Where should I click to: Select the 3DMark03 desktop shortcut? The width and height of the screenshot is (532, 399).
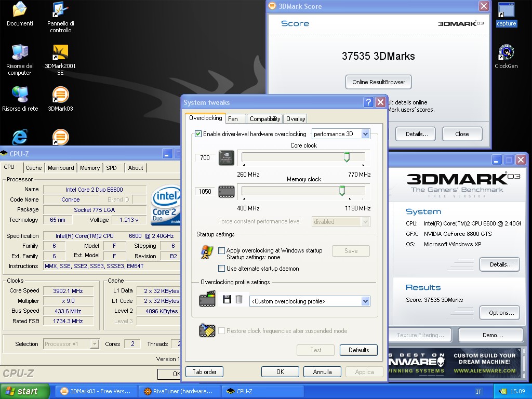[60, 99]
